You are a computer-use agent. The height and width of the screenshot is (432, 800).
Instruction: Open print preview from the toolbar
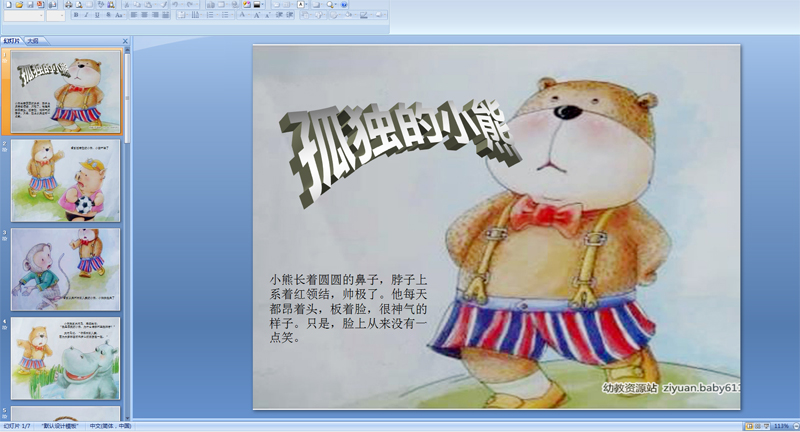tap(79, 5)
